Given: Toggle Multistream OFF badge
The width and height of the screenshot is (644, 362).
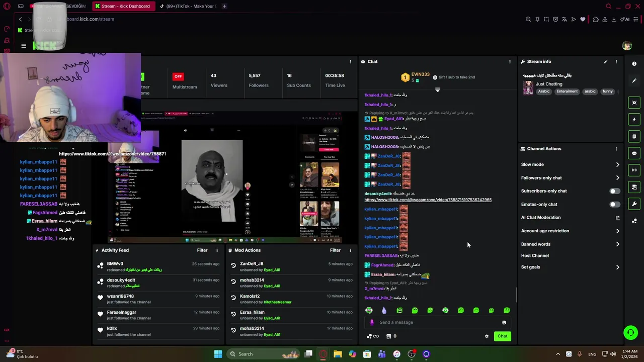Looking at the screenshot, I should coord(178,76).
